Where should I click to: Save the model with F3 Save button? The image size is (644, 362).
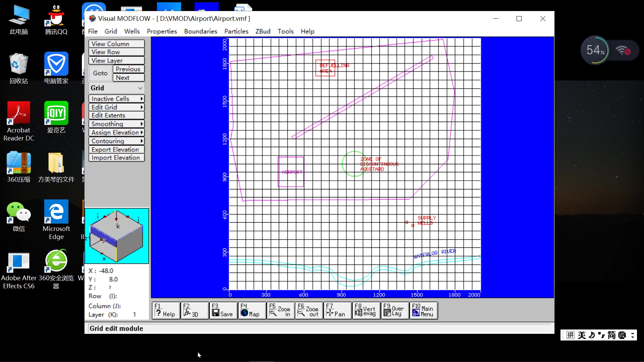coord(223,310)
